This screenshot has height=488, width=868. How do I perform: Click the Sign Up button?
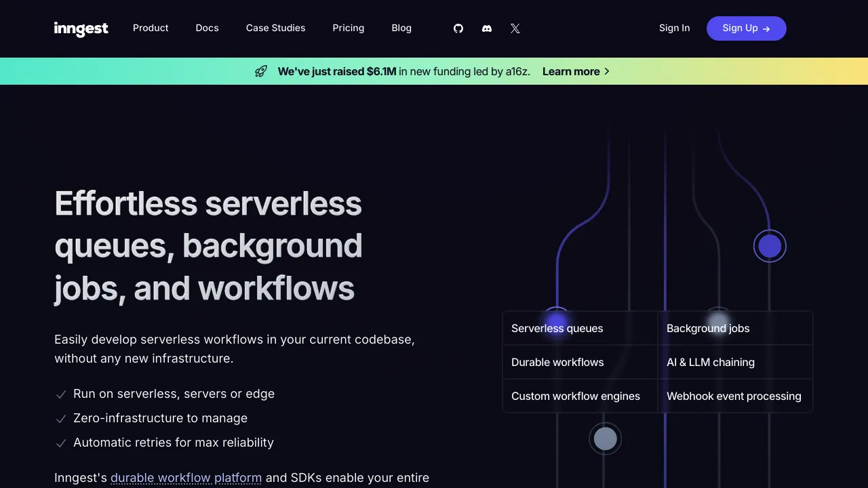coord(747,28)
